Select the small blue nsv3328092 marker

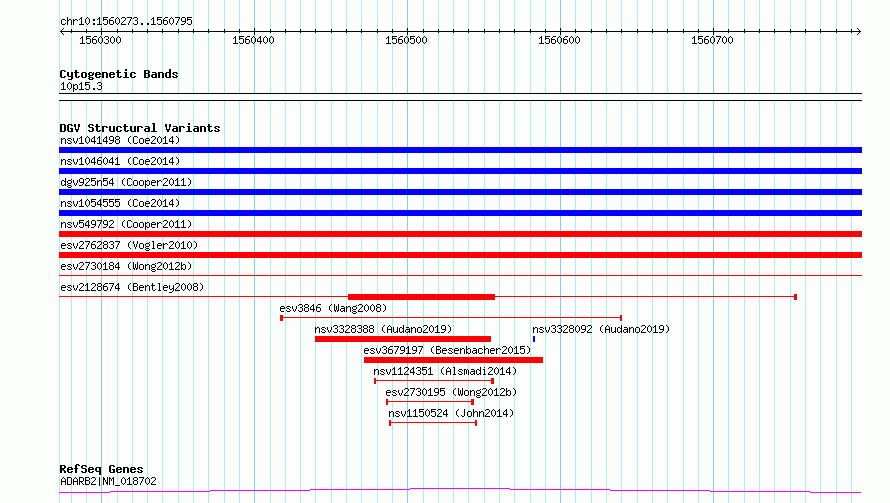(x=534, y=339)
